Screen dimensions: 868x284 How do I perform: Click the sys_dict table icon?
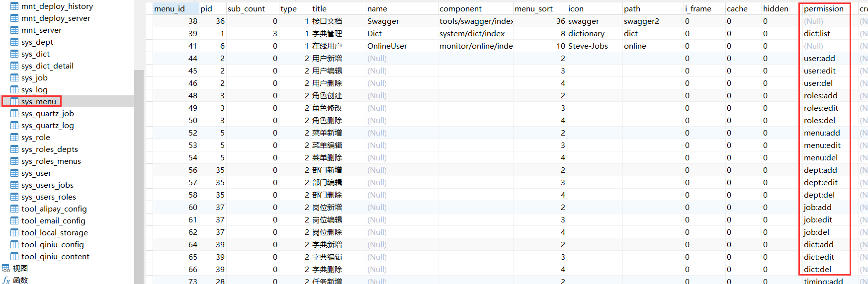[14, 54]
